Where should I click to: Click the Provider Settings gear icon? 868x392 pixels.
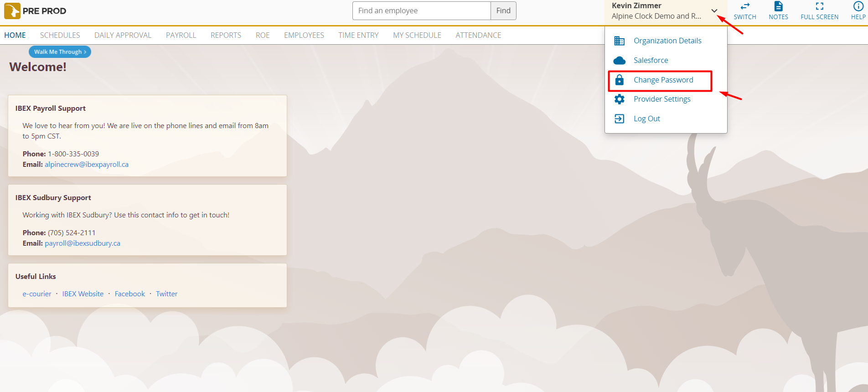(x=620, y=99)
